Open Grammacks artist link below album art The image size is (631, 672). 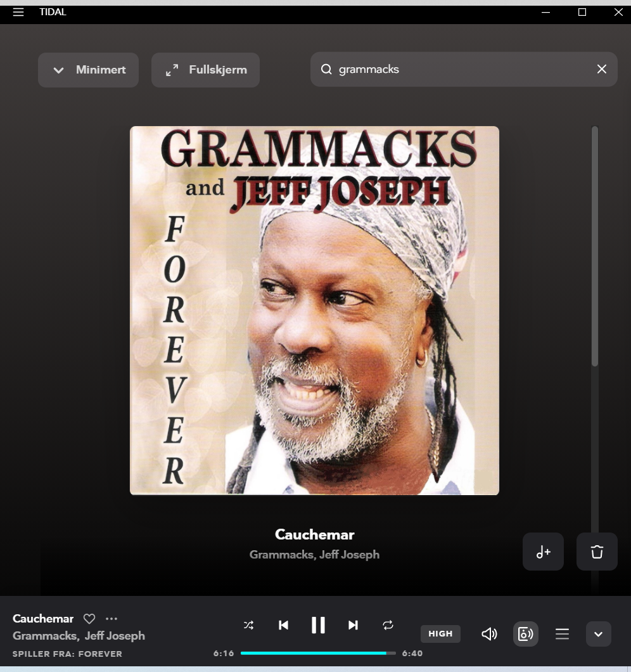pyautogui.click(x=281, y=555)
